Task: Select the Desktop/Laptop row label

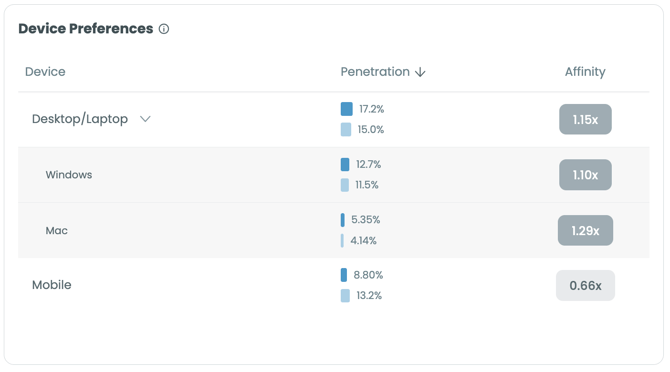Action: tap(80, 119)
